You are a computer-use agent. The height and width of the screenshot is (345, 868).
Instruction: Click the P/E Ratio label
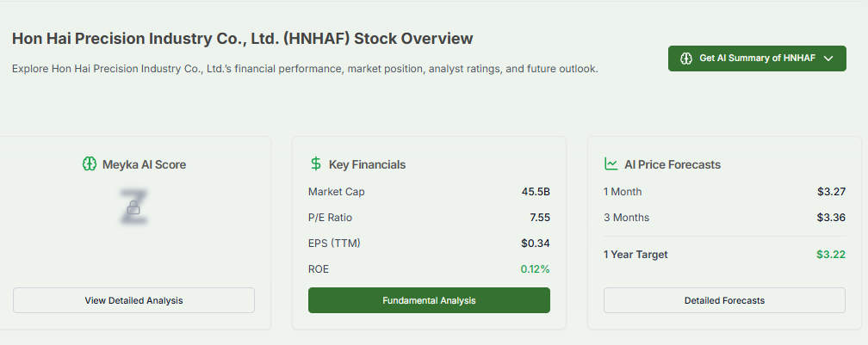pos(330,218)
